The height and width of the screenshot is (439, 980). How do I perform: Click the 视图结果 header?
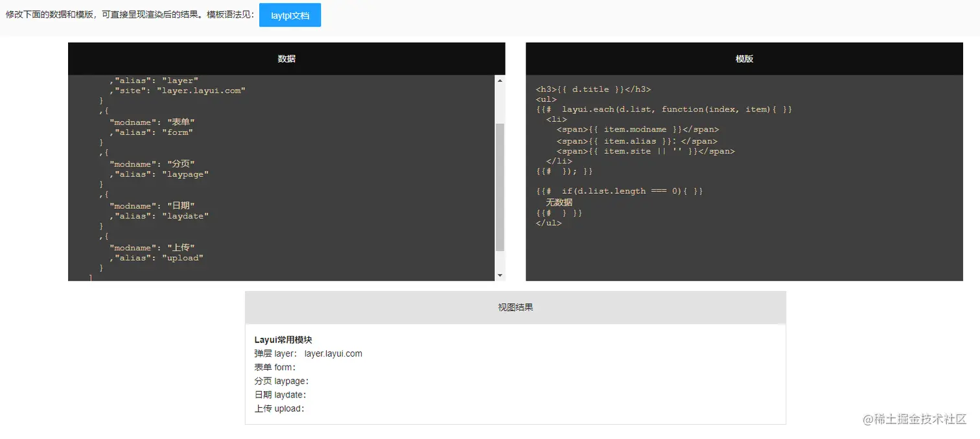pyautogui.click(x=515, y=307)
